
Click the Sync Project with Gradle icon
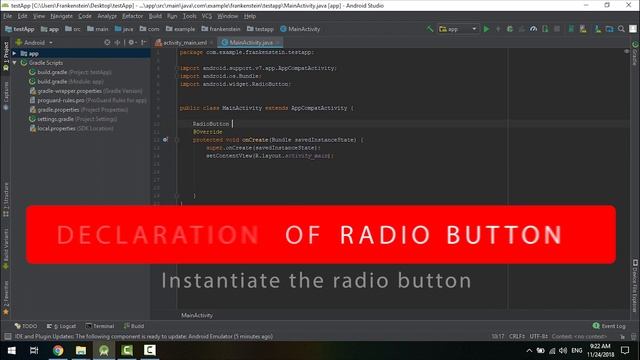tap(571, 29)
